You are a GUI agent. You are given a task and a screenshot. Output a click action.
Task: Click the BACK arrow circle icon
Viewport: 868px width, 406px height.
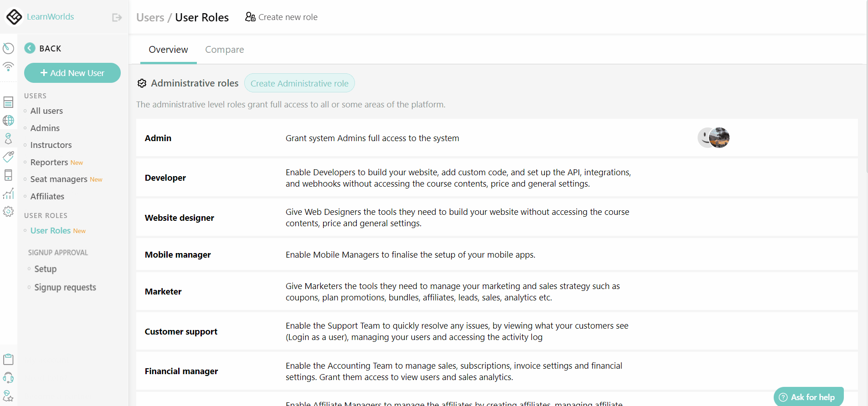(30, 48)
